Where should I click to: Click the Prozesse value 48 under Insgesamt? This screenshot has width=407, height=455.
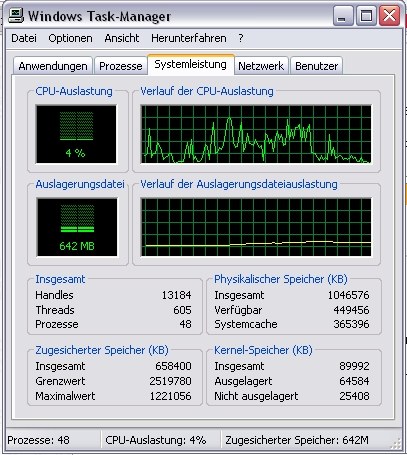[x=185, y=324]
